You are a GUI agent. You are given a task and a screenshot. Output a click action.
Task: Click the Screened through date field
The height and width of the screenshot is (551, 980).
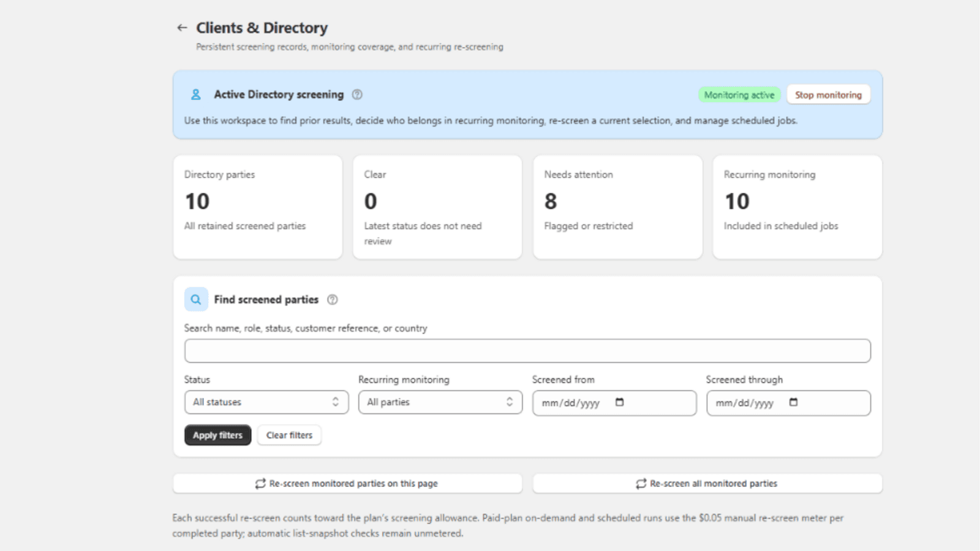tap(788, 403)
